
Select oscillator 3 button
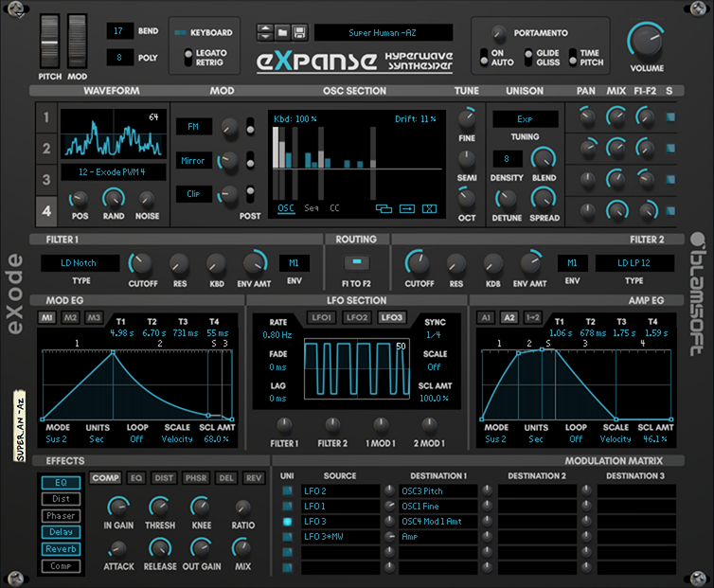[x=46, y=180]
